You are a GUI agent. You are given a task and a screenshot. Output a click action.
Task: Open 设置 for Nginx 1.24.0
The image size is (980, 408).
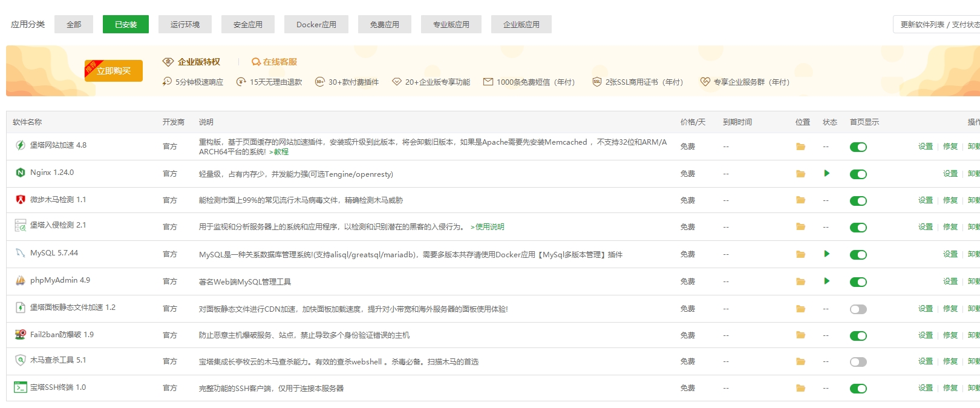click(950, 174)
